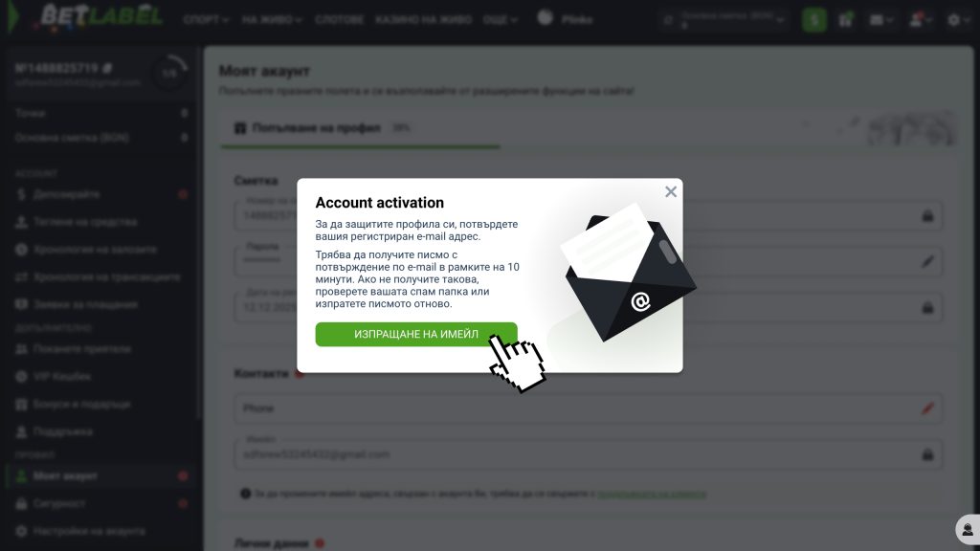980x551 pixels.
Task: Copy the account number icon
Action: (x=107, y=68)
